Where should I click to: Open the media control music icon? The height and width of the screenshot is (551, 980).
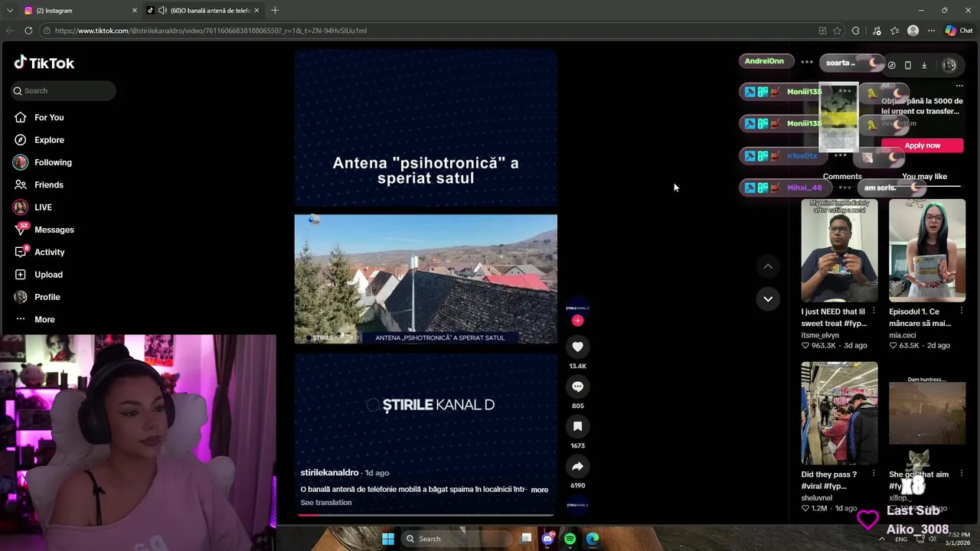[877, 31]
